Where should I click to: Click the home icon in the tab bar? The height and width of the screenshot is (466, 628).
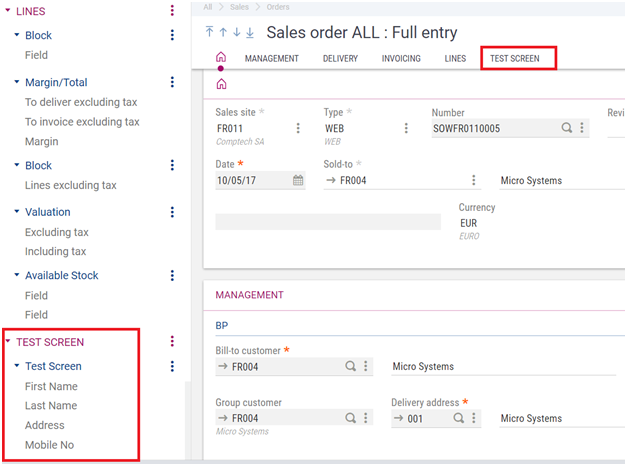click(221, 57)
